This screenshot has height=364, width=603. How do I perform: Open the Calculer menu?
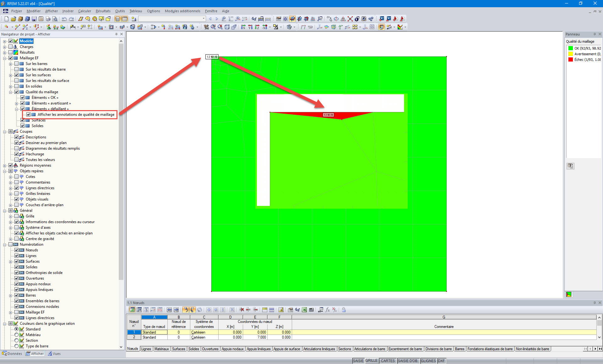pyautogui.click(x=84, y=11)
